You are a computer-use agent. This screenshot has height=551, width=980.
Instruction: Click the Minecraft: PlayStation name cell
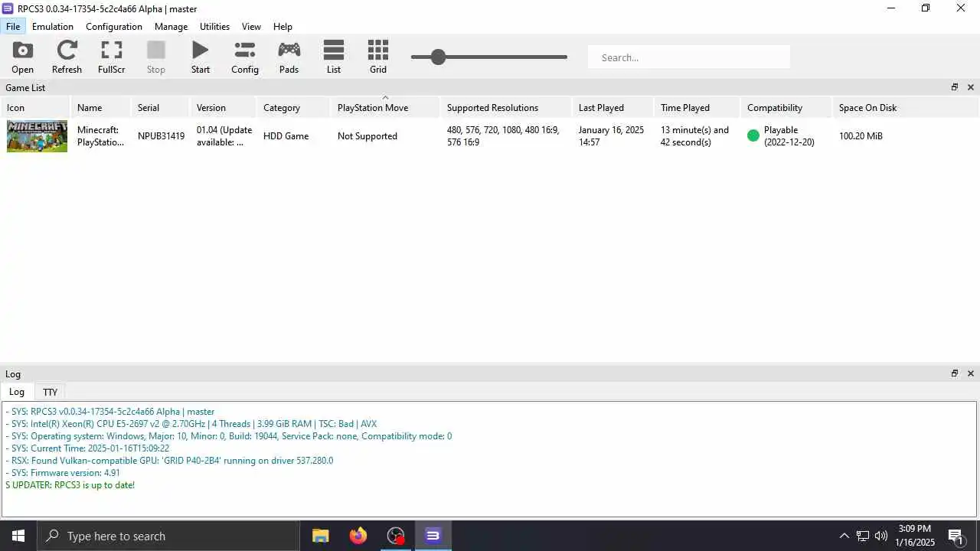[100, 136]
